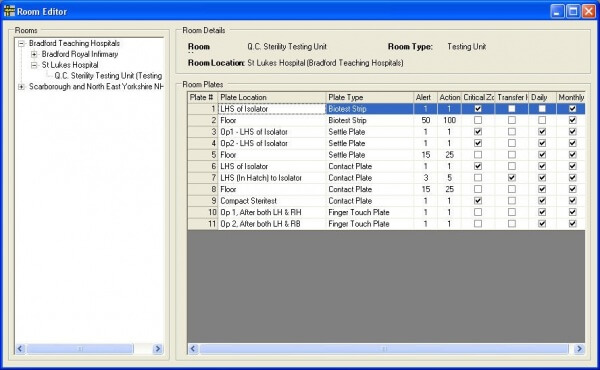
Task: Click the Room Plates horizontal scrollbar thumb
Action: click(x=384, y=349)
